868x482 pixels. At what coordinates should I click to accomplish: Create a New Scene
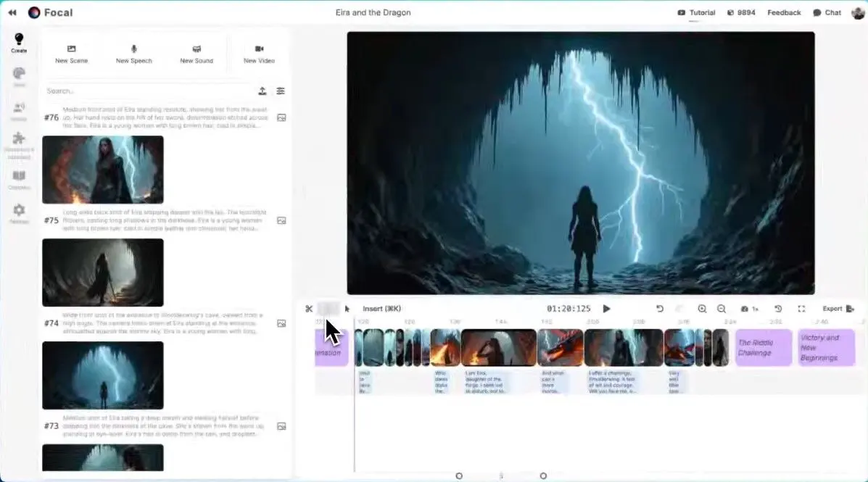(71, 54)
